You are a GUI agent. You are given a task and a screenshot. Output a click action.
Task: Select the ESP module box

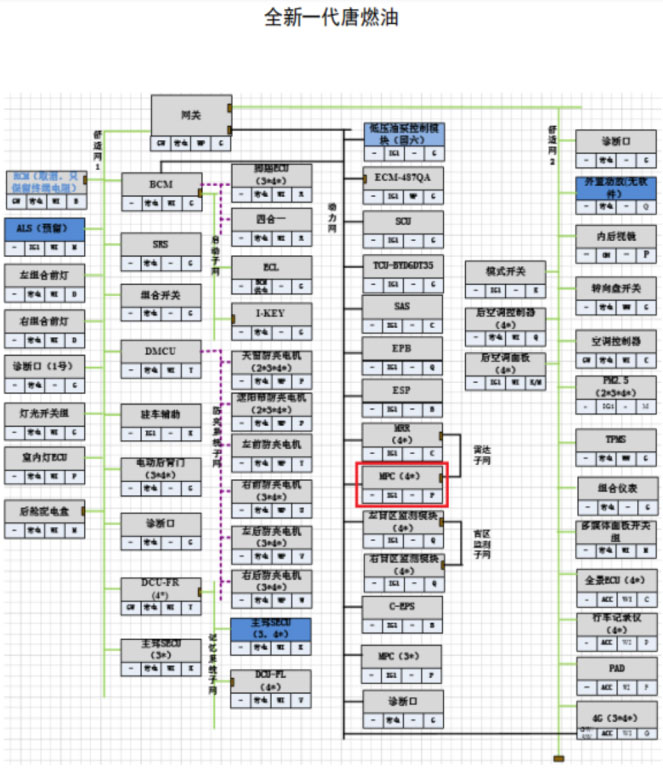click(402, 399)
